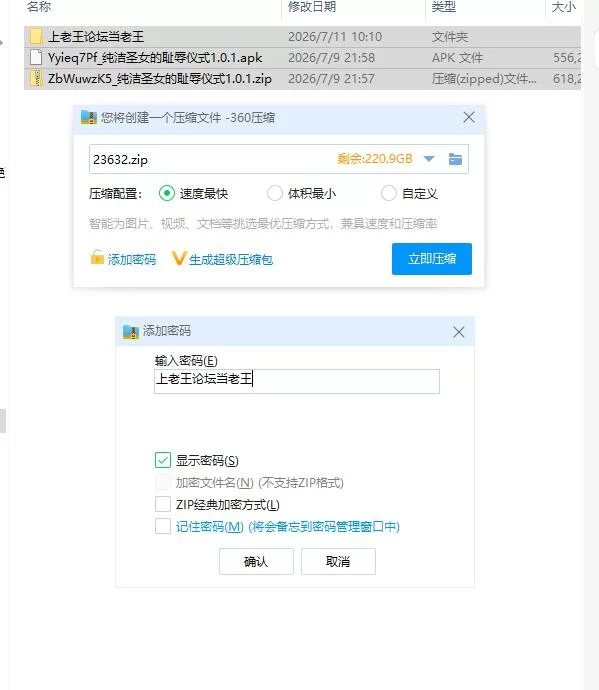The height and width of the screenshot is (690, 599).
Task: Click the date 2026/7/11 10:10
Action: coord(335,37)
